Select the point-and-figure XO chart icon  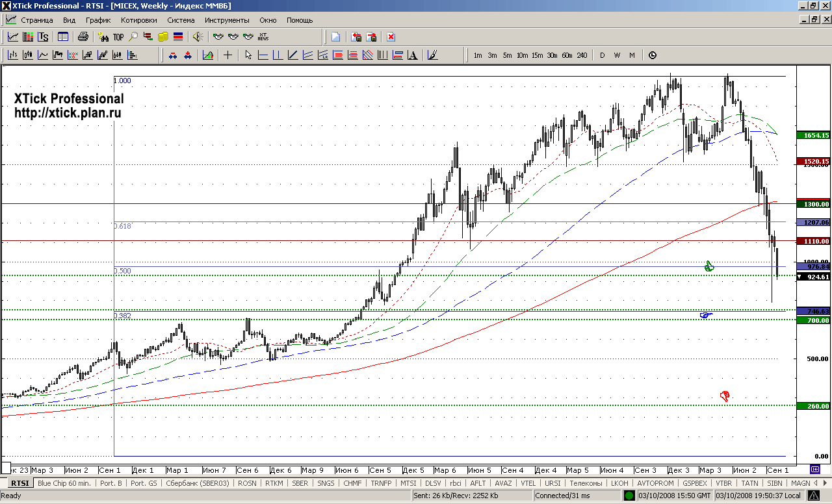[x=73, y=55]
